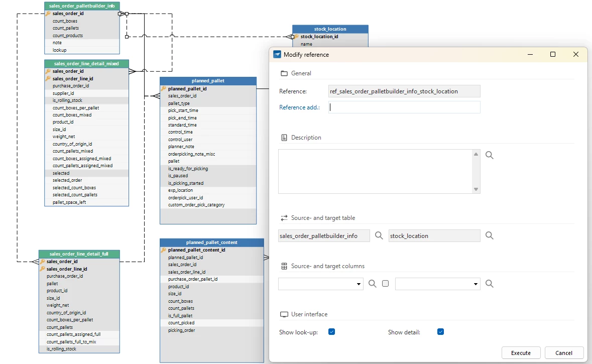This screenshot has width=592, height=364.
Task: Toggle the Show detail checkbox
Action: pyautogui.click(x=440, y=332)
